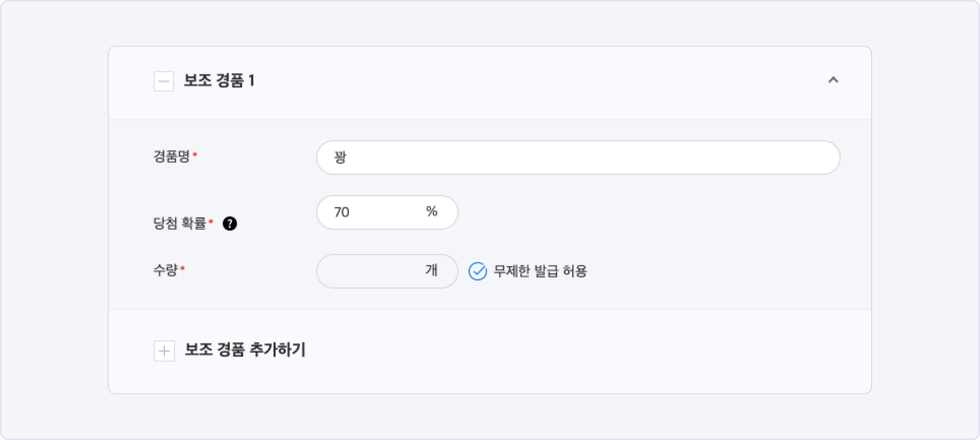Screen dimensions: 980x440
Task: Click the 수량 field label
Action: (165, 270)
